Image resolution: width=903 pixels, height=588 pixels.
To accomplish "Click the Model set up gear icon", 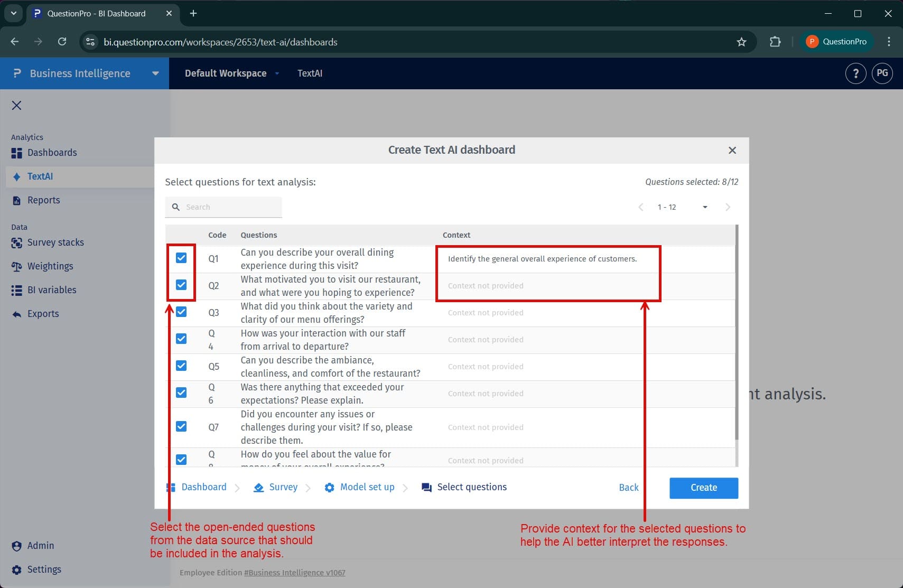I will click(329, 488).
